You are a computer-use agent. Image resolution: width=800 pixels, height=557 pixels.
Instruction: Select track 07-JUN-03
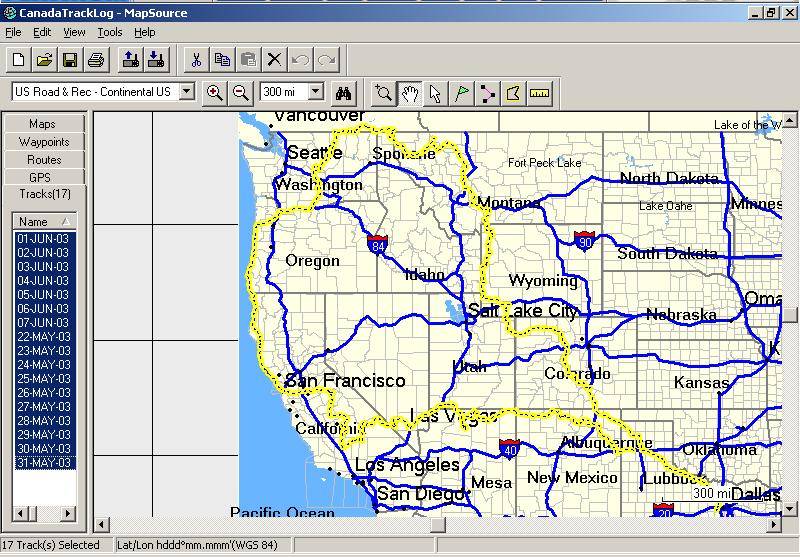click(45, 323)
